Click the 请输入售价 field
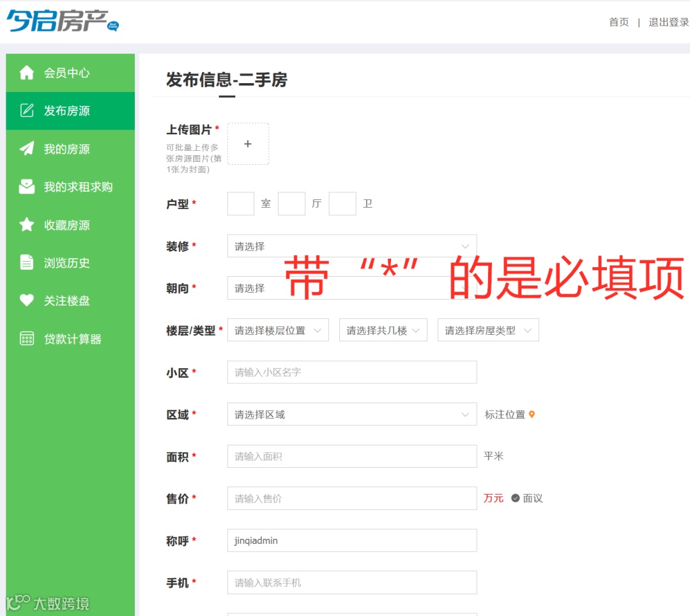The width and height of the screenshot is (690, 616). pos(352,498)
